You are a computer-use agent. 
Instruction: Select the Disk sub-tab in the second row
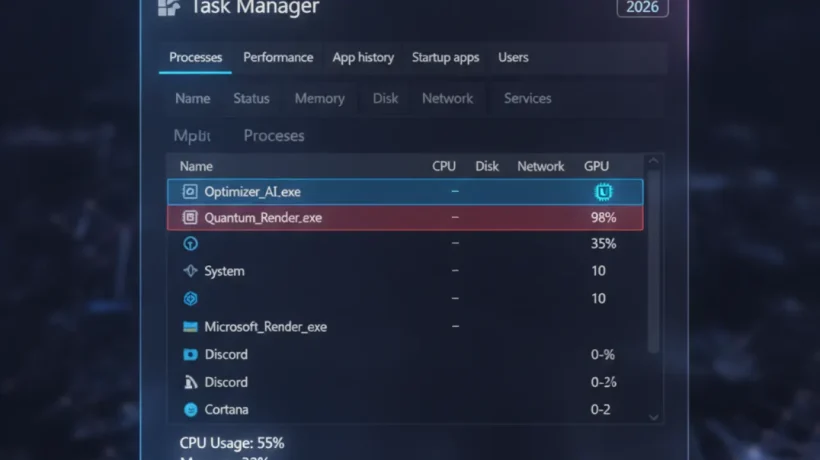pos(385,98)
